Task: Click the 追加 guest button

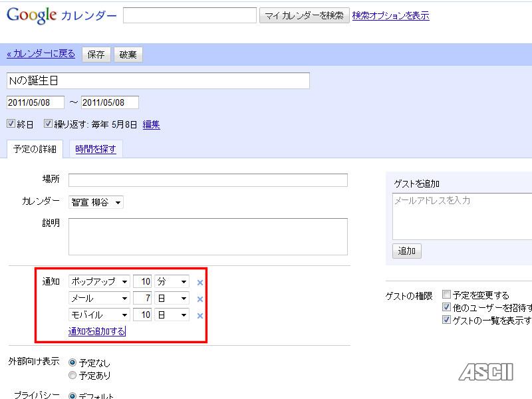Action: click(407, 251)
